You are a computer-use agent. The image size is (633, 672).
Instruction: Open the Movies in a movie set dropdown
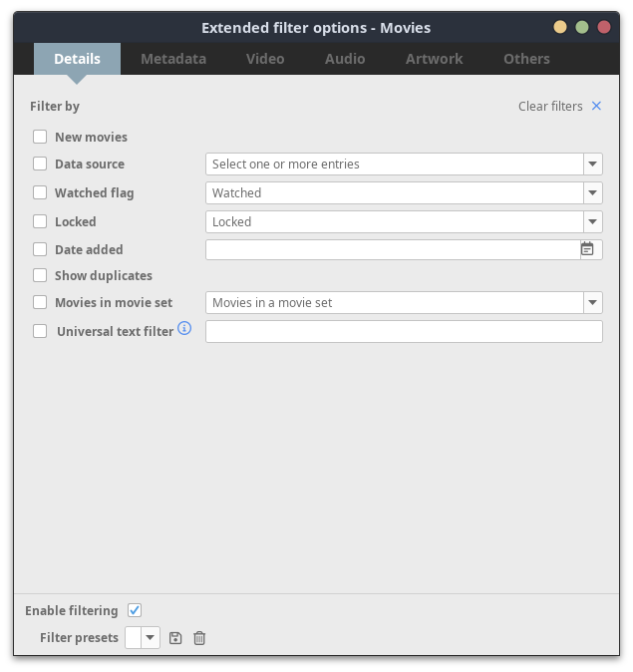click(592, 303)
